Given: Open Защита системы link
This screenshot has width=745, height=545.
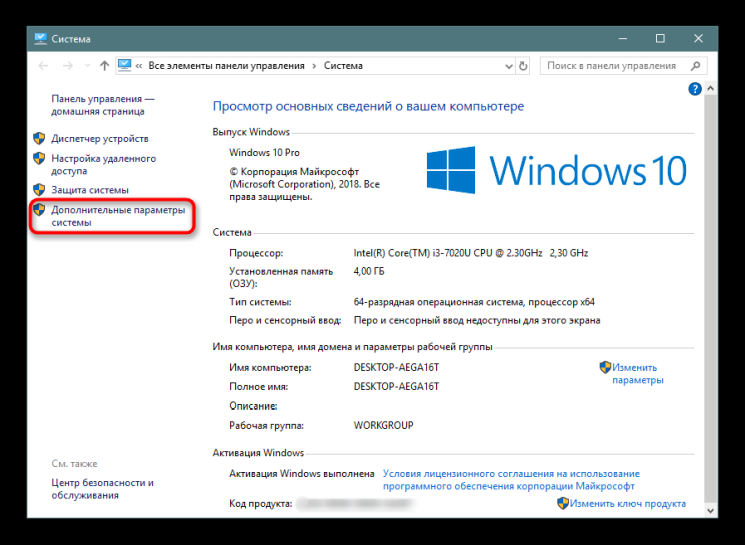Looking at the screenshot, I should (90, 190).
